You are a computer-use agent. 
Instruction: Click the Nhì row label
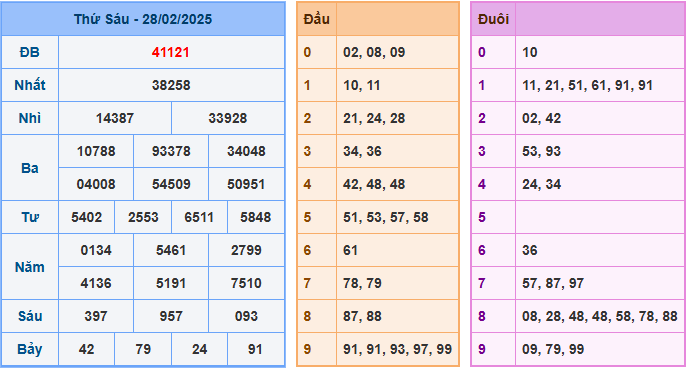pos(30,118)
